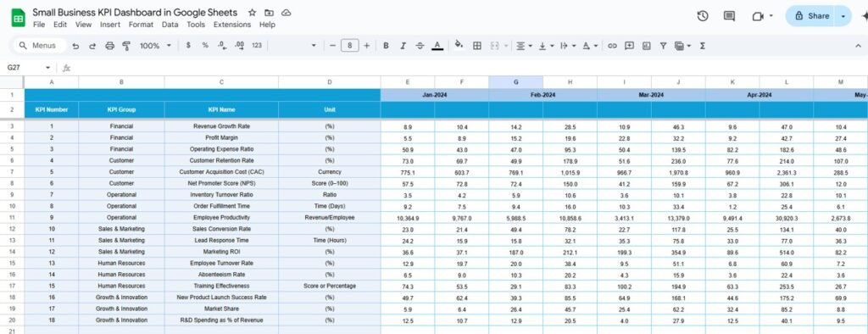The width and height of the screenshot is (868, 334).
Task: Increase font size with plus button
Action: pos(366,46)
